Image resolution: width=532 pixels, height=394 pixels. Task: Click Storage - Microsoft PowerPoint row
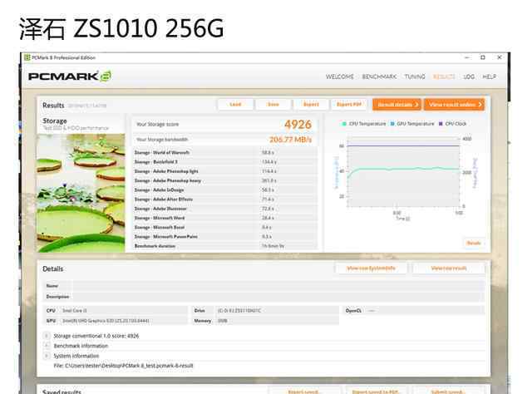tap(225, 237)
